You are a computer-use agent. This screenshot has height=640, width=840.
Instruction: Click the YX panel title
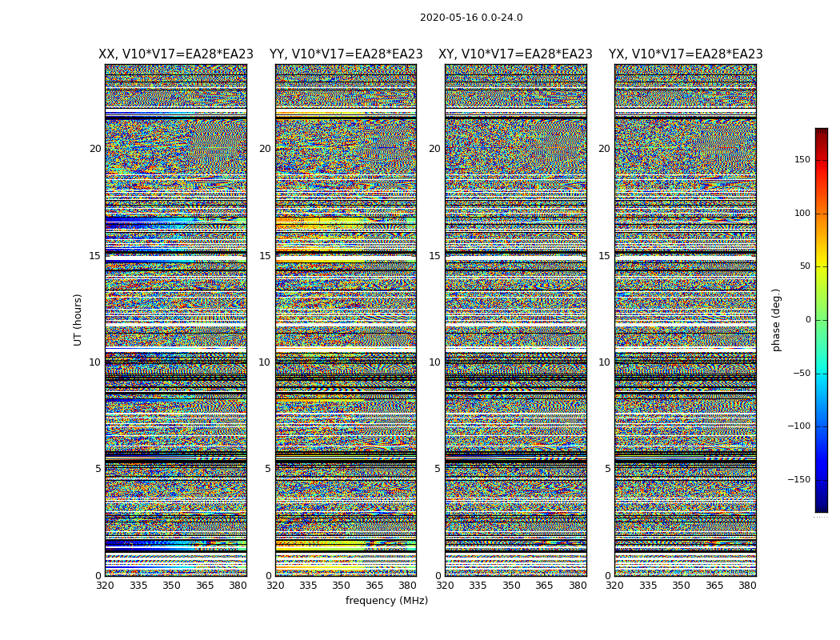[686, 54]
